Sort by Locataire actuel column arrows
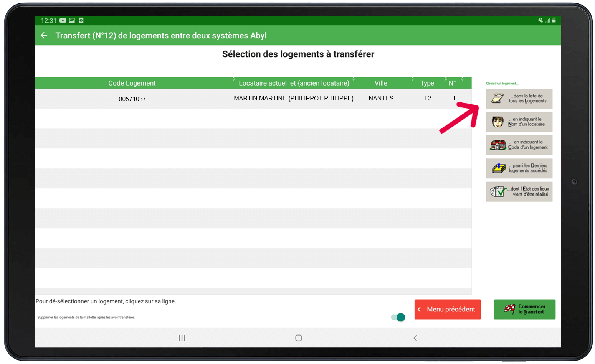The width and height of the screenshot is (595, 364). click(354, 79)
